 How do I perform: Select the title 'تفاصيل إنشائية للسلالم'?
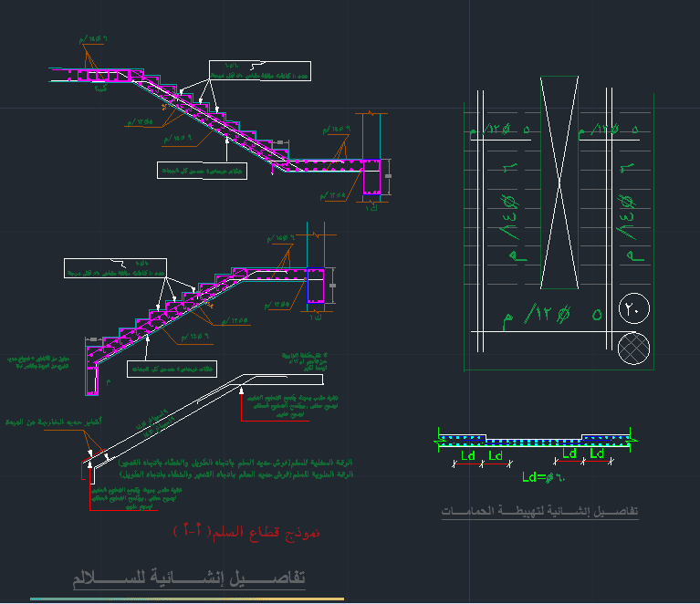(189, 578)
